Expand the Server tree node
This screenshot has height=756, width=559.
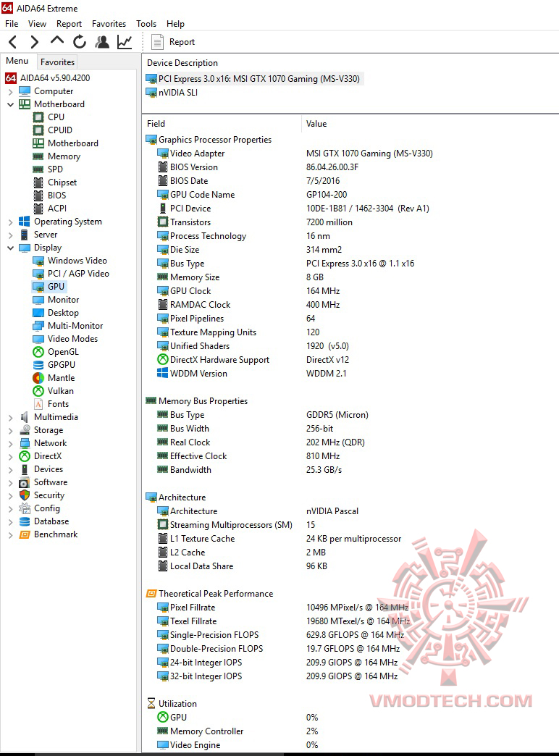[11, 235]
